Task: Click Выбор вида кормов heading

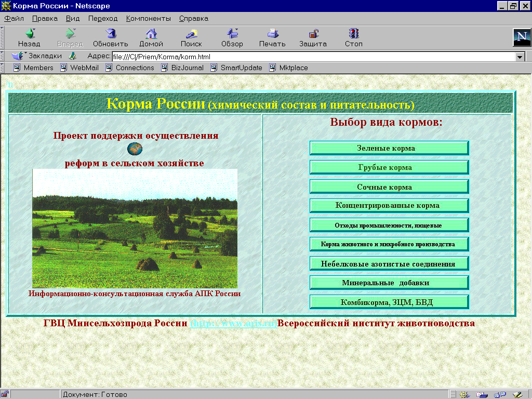Action: click(x=387, y=122)
